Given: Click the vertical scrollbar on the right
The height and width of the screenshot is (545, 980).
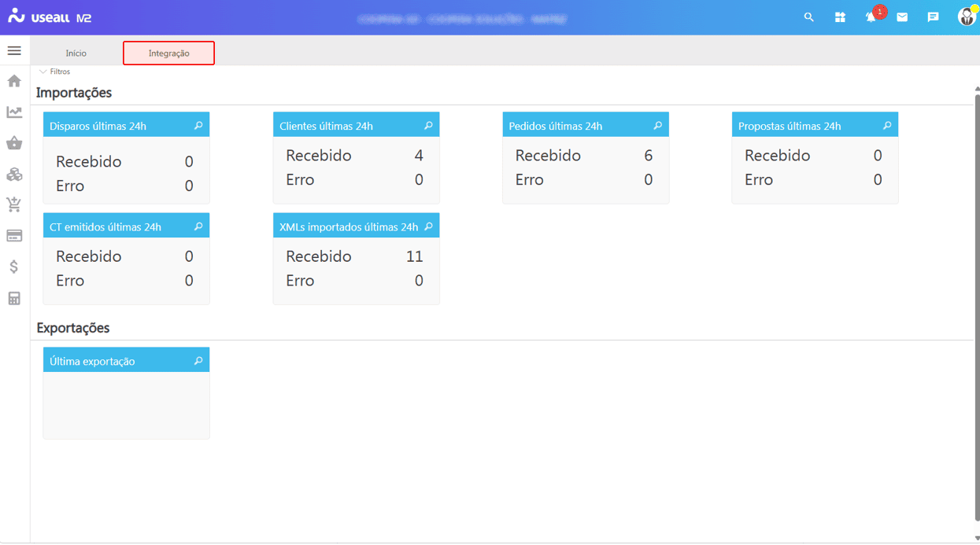Looking at the screenshot, I should coord(977,307).
